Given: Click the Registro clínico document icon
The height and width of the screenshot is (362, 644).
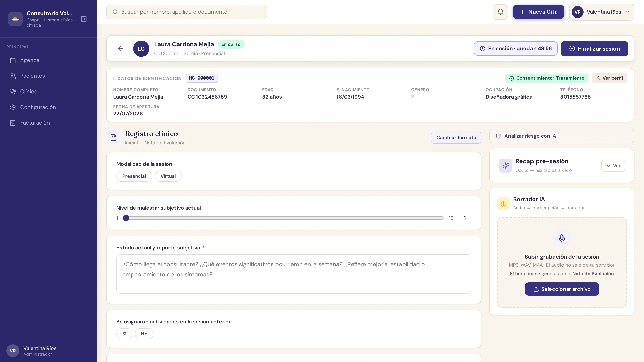Looking at the screenshot, I should (x=114, y=138).
